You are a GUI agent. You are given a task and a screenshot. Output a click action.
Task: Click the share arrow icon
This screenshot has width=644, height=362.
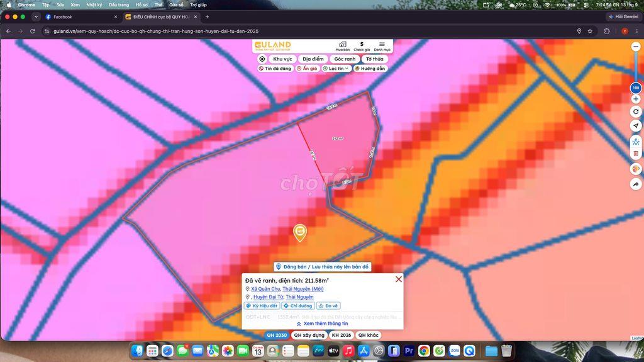coord(636,184)
